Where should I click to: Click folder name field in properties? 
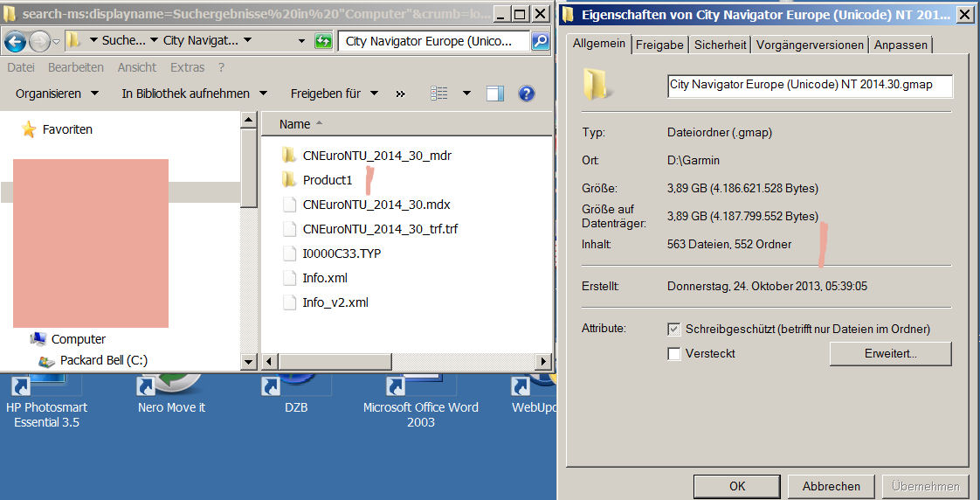coord(810,85)
